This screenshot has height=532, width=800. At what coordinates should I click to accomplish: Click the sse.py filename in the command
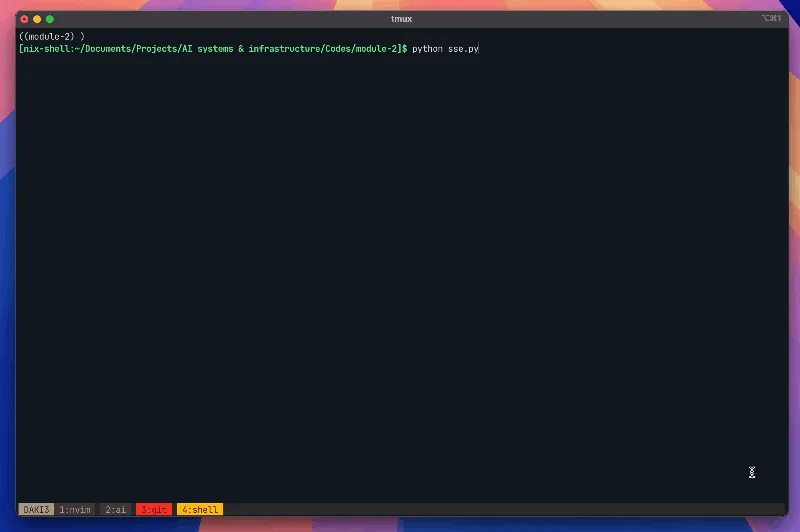point(463,48)
